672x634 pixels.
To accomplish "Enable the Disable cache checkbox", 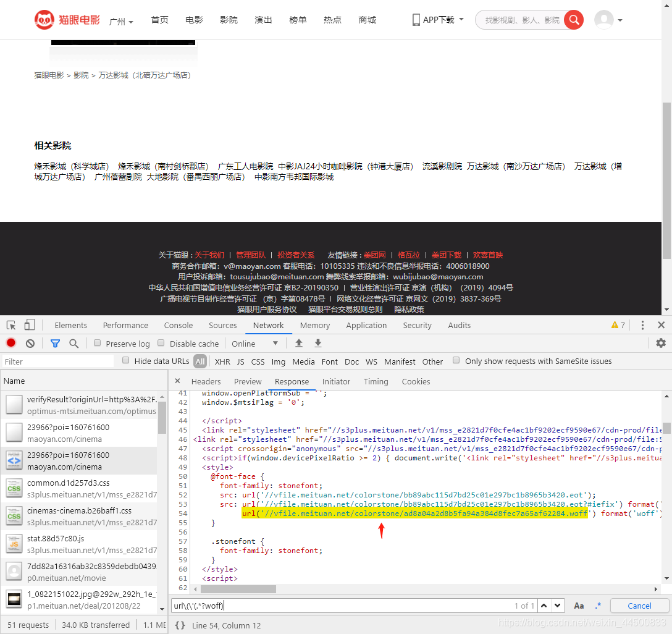I will (x=161, y=343).
